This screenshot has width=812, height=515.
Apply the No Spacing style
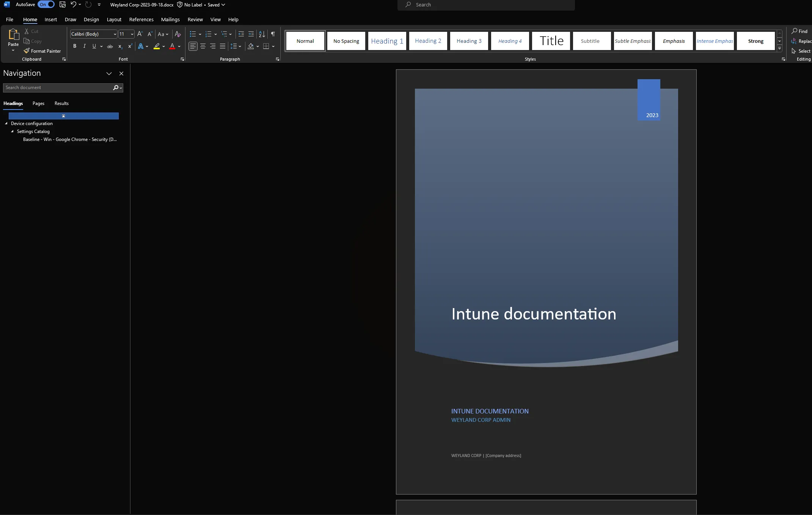pos(346,41)
